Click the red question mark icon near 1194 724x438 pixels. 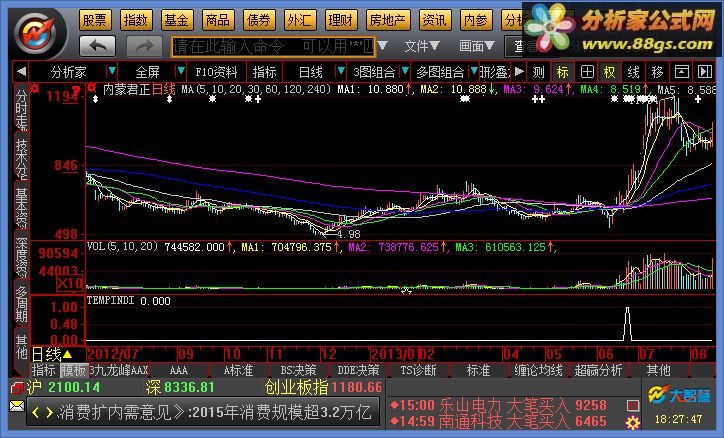pyautogui.click(x=76, y=90)
